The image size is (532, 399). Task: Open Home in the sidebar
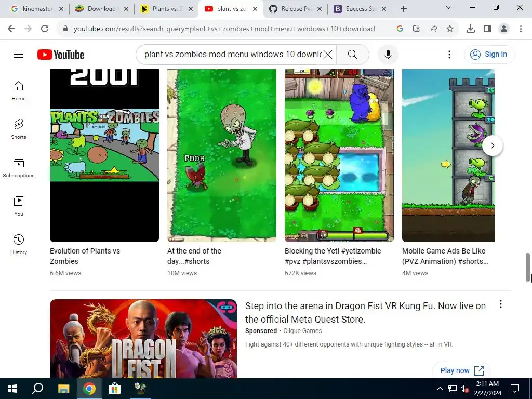point(19,91)
